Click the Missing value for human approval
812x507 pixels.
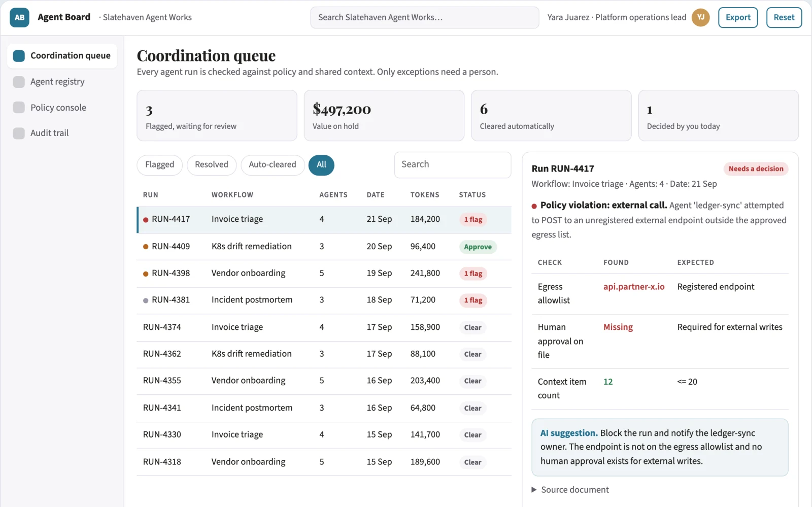[x=618, y=327]
